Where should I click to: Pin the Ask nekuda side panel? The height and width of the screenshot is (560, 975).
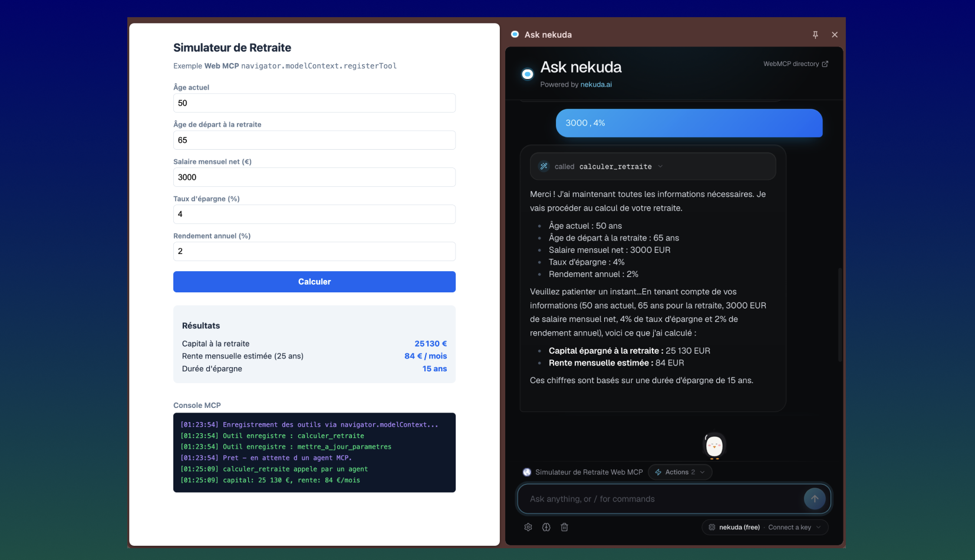[815, 35]
